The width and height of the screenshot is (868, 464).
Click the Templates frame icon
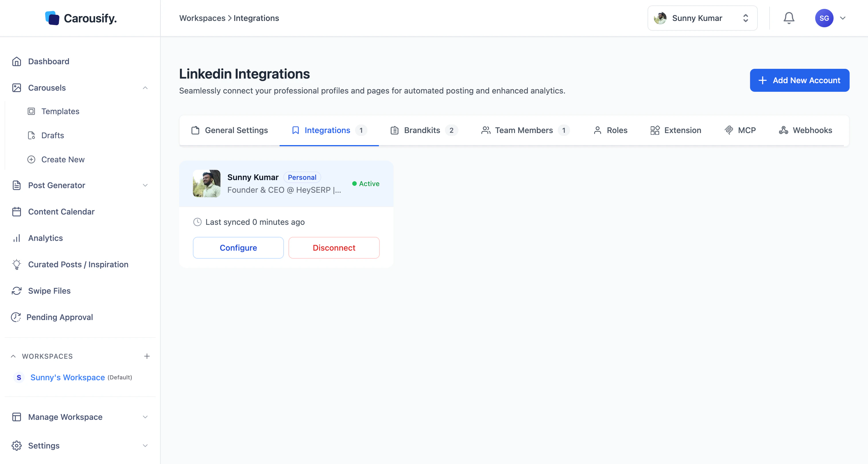[31, 111]
